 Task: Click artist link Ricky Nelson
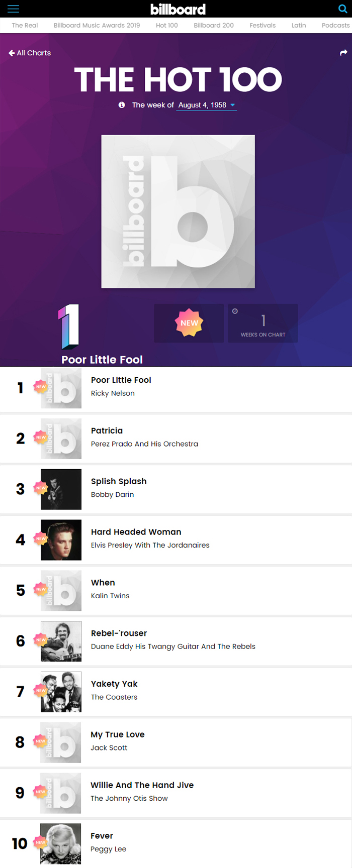coord(113,393)
